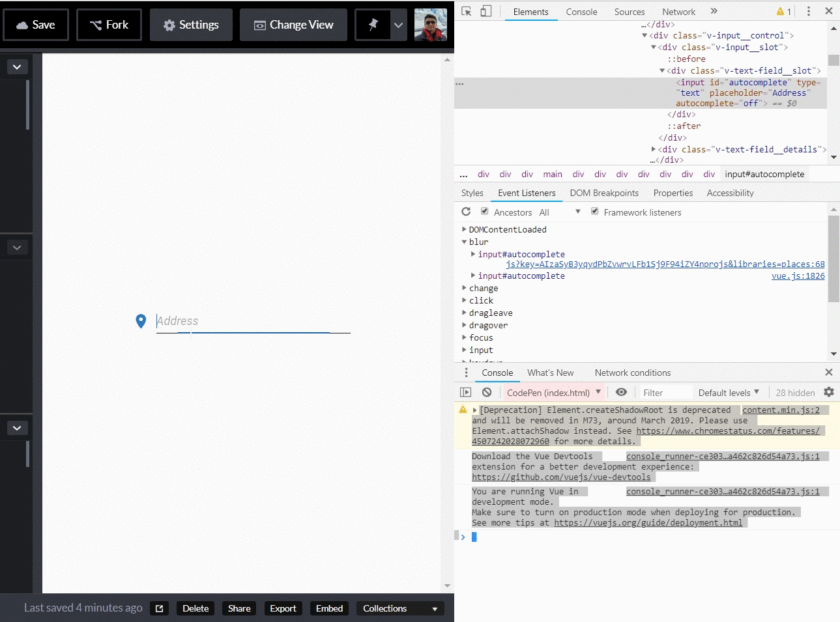Open the DevTools customize menu (three dots)

point(809,11)
